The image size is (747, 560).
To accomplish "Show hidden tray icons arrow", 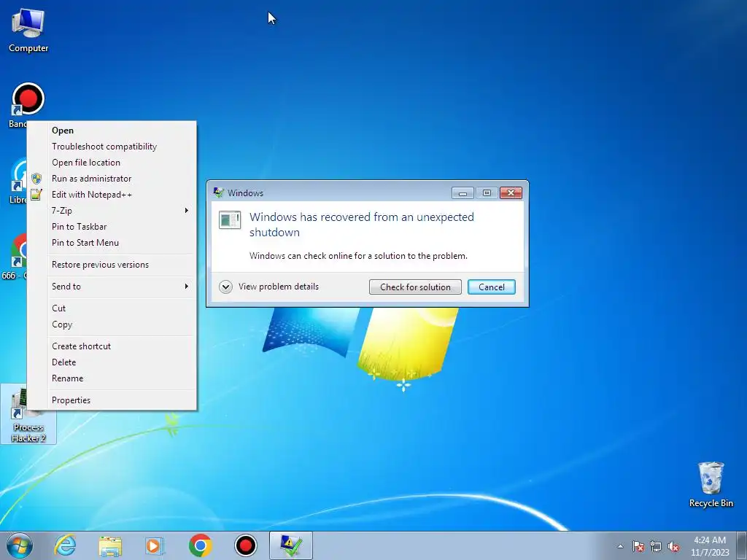I will pos(620,546).
